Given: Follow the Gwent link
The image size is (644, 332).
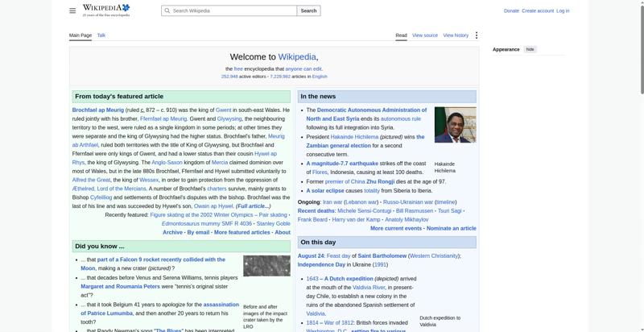Looking at the screenshot, I should (224, 110).
